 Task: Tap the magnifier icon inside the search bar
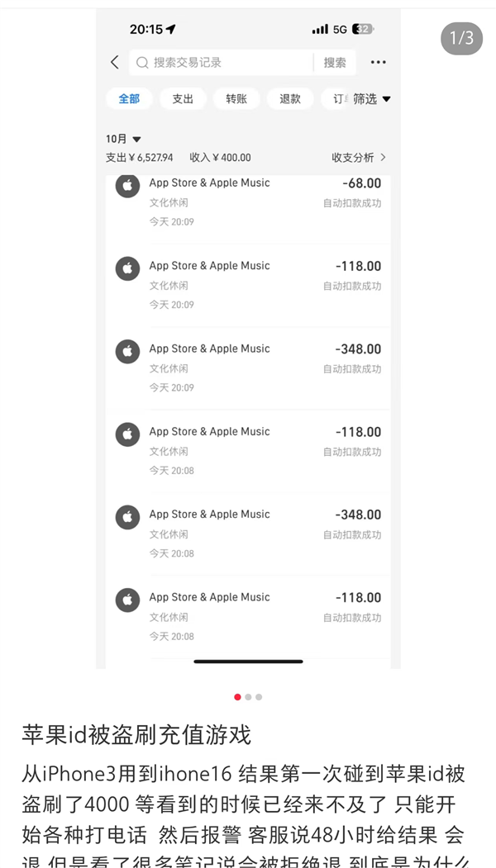142,62
